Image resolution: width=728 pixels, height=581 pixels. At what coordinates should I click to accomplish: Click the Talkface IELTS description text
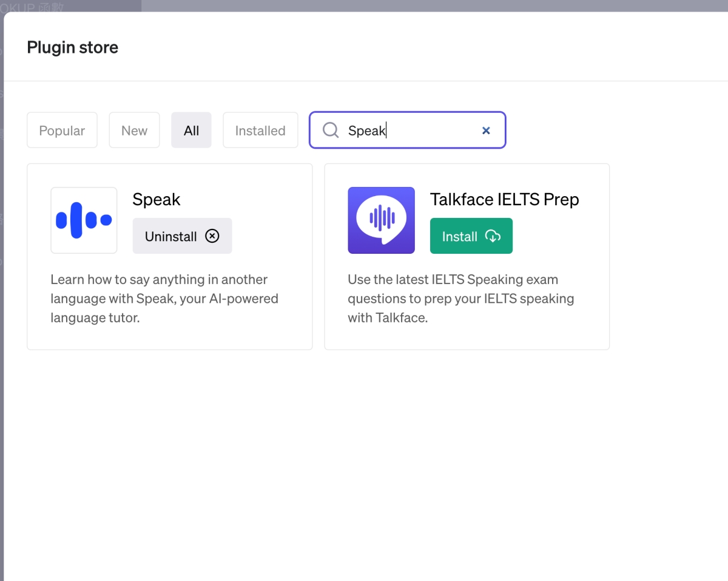point(460,299)
